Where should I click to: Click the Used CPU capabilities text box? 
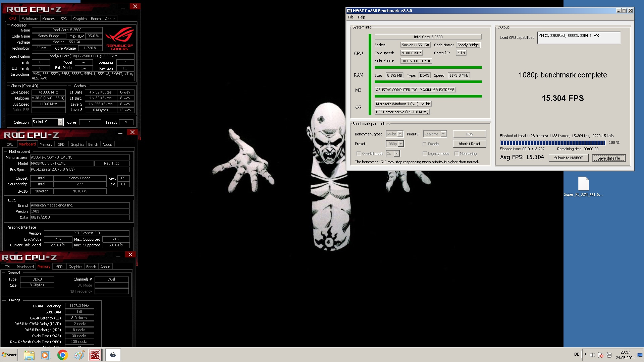click(579, 38)
